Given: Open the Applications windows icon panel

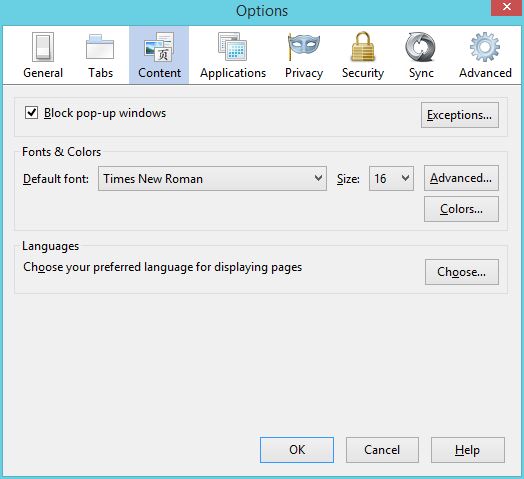Looking at the screenshot, I should click(233, 46).
